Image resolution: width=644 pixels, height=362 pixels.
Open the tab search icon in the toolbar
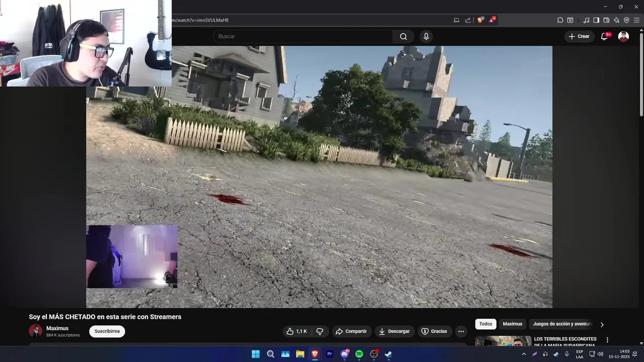[x=570, y=20]
